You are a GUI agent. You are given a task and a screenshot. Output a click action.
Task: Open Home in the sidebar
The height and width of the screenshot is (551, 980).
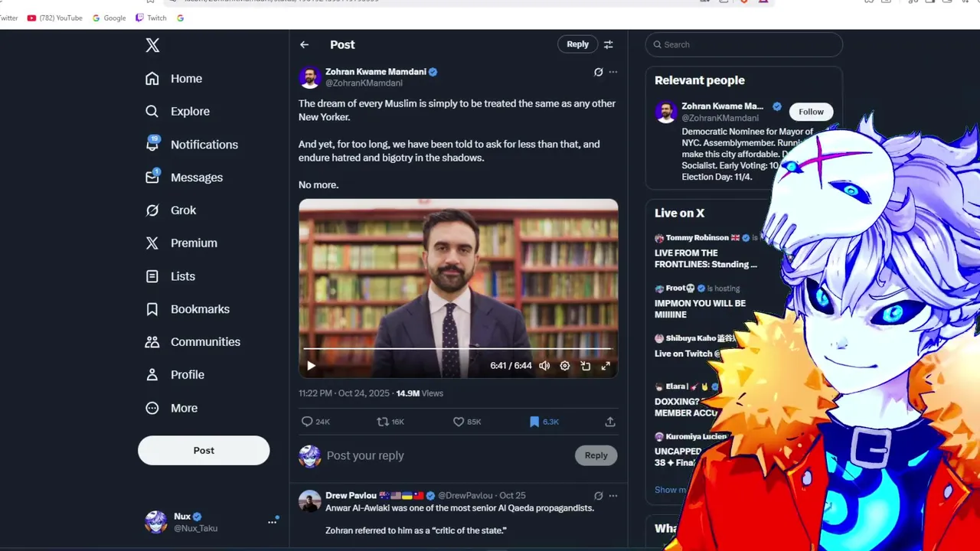point(174,78)
